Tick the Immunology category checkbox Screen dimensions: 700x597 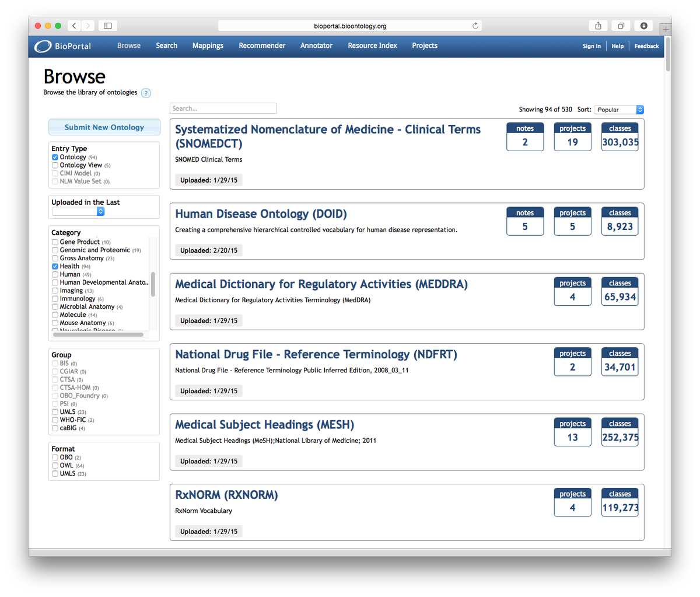tap(55, 299)
